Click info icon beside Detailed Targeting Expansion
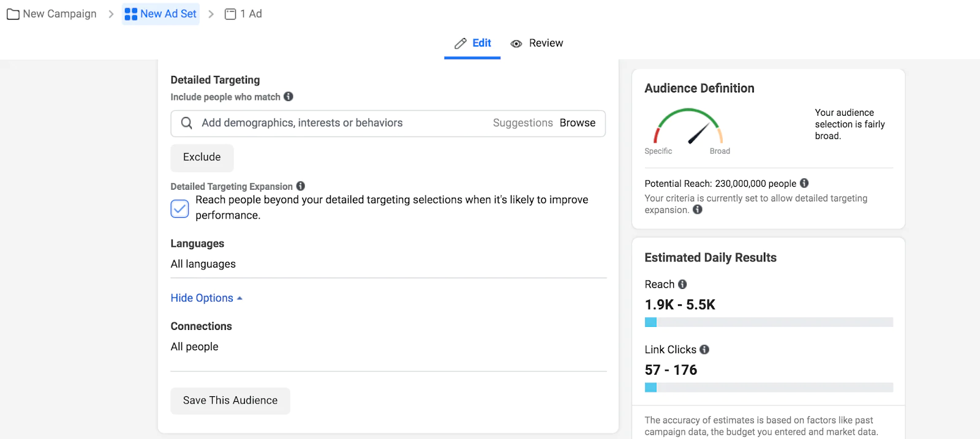980x439 pixels. click(x=301, y=186)
